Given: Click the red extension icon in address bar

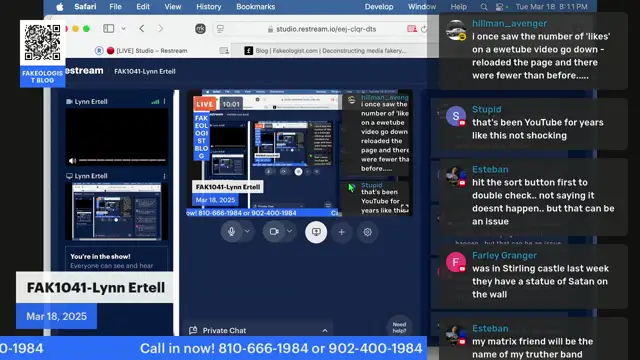Looking at the screenshot, I should click(x=412, y=29).
